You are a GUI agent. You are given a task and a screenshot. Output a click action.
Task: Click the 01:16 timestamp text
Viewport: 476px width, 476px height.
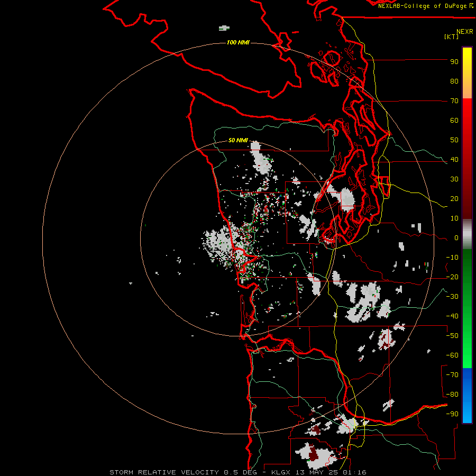click(x=354, y=472)
